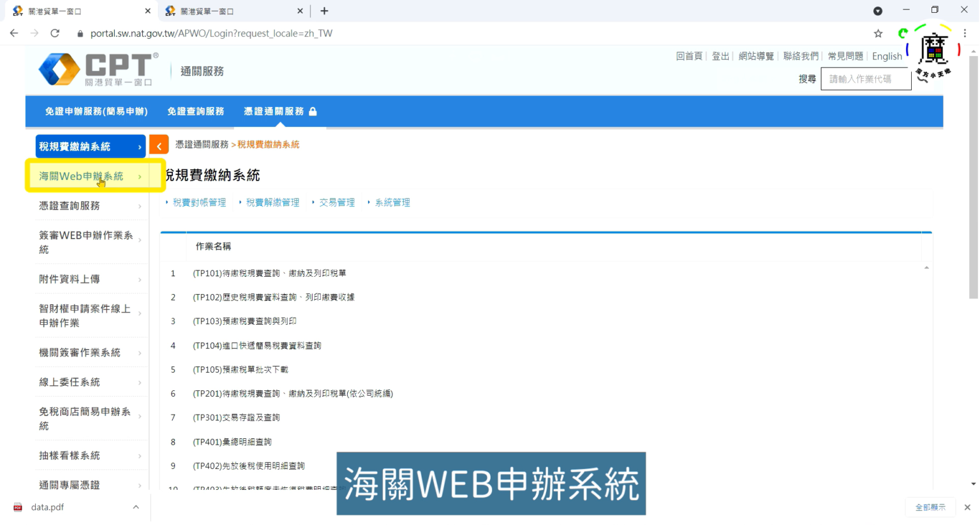The image size is (980, 525).
Task: Open data.pdf download file
Action: (x=47, y=507)
